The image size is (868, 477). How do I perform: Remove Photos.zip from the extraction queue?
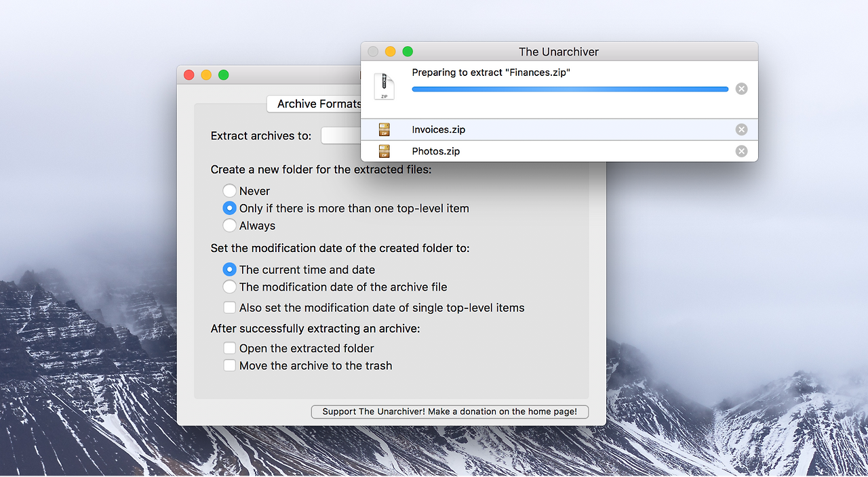point(741,151)
